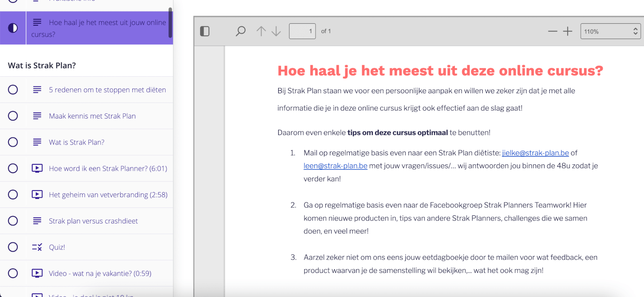Click text icon beside 'Hoe haal je het meest' lesson
The width and height of the screenshot is (644, 297).
click(x=37, y=22)
